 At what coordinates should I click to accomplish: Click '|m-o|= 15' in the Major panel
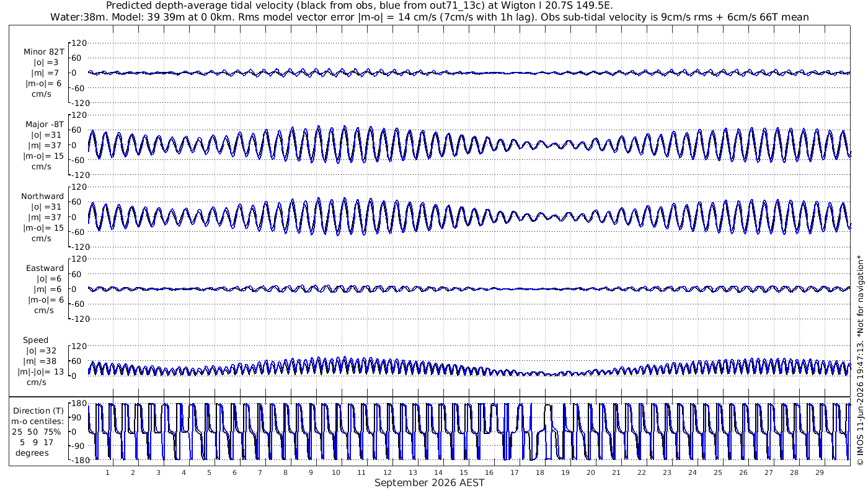tap(44, 156)
